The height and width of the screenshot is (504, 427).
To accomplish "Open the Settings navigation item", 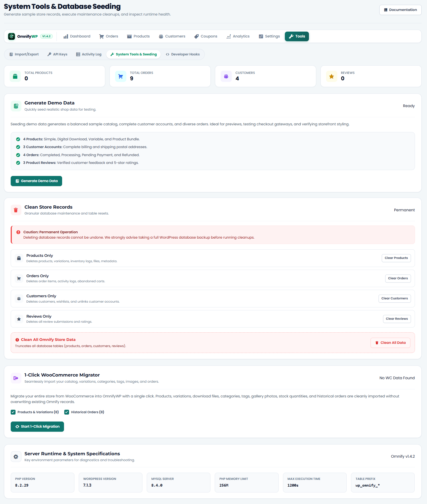I will 269,36.
